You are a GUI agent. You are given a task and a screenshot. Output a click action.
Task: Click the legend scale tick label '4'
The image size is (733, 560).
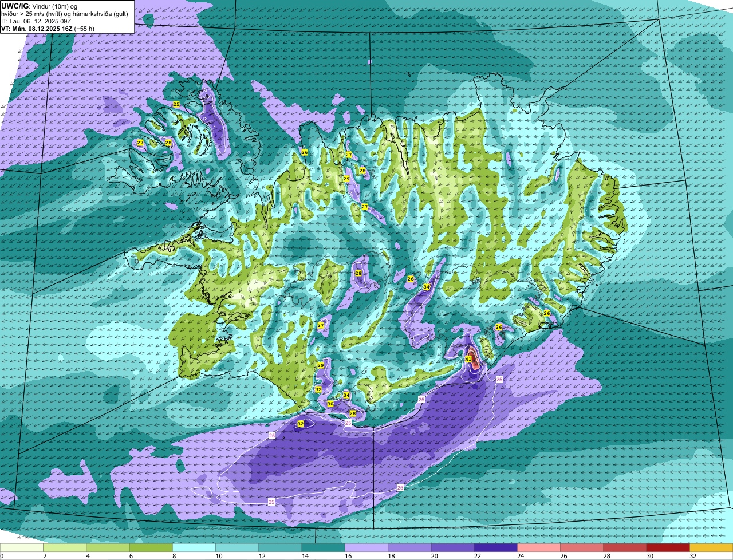(x=87, y=556)
